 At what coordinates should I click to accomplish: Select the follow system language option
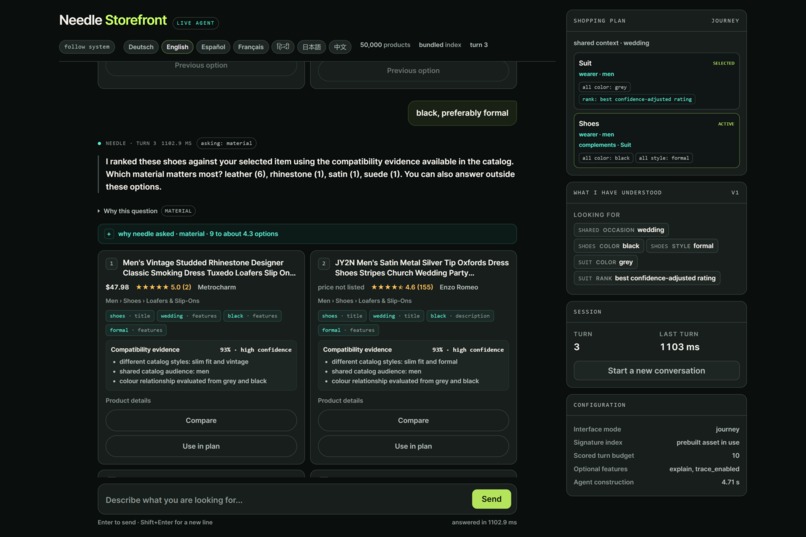pyautogui.click(x=86, y=47)
